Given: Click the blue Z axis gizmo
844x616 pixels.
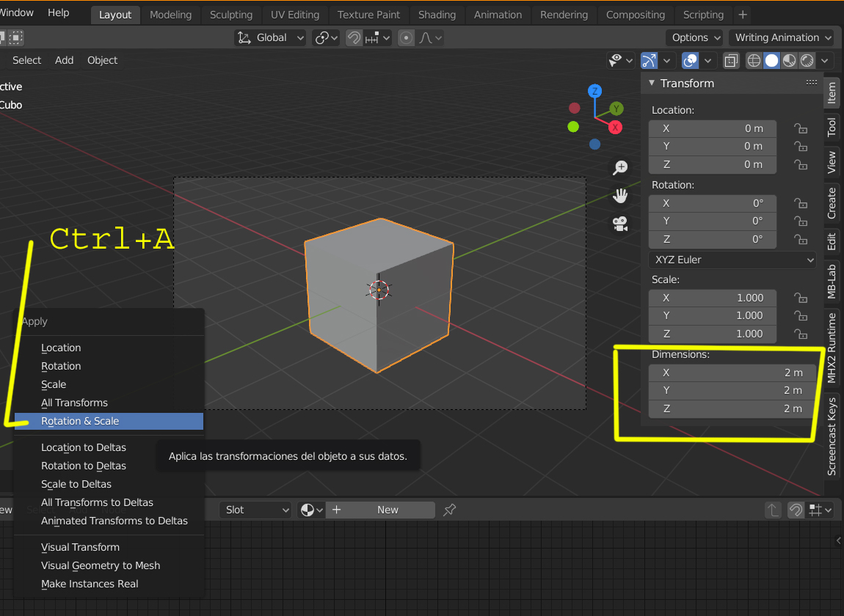Looking at the screenshot, I should tap(594, 91).
